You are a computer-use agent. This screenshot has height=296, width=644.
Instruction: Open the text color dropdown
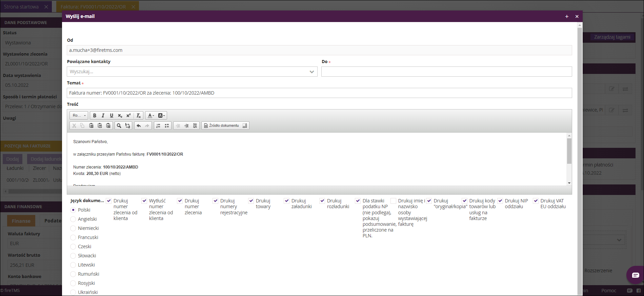(151, 115)
